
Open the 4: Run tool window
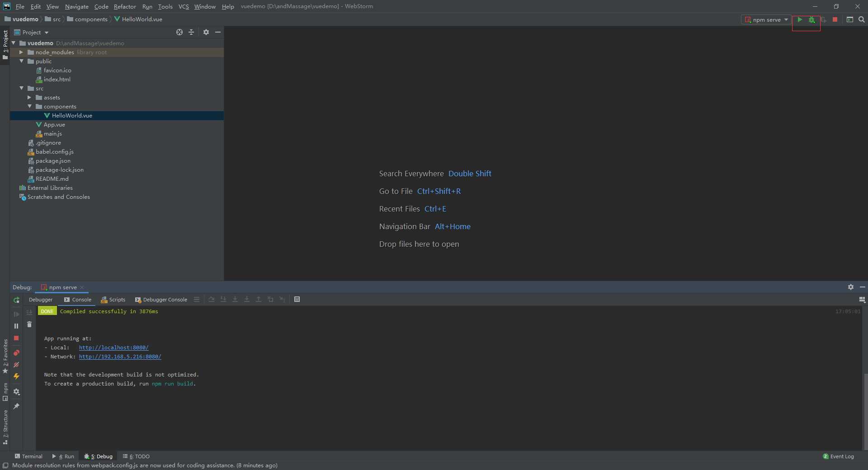click(63, 456)
